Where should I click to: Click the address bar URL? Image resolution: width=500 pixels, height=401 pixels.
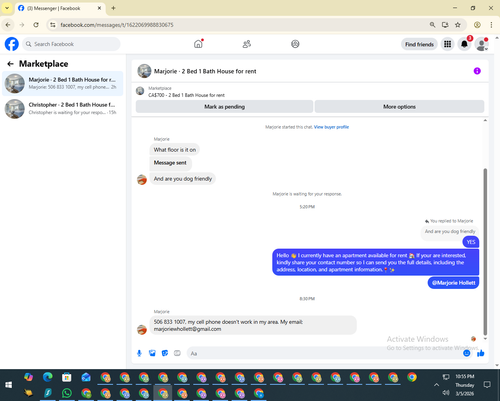(117, 25)
